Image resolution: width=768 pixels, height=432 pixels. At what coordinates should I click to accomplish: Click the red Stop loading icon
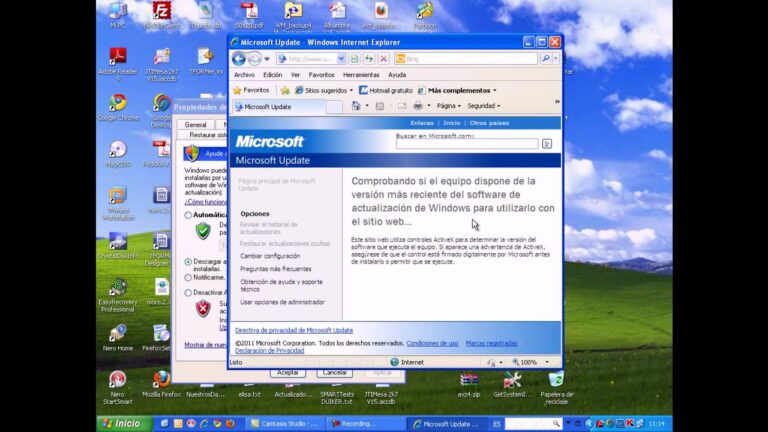click(x=384, y=59)
